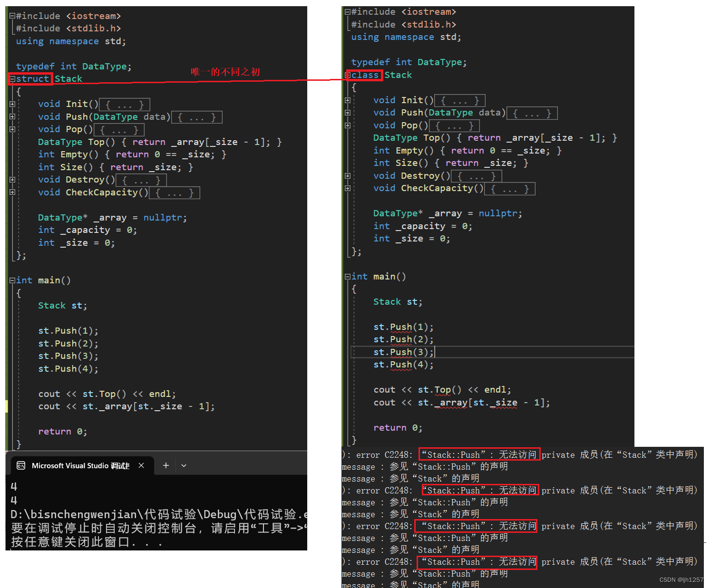
Task: Expand collapsed Init() body in struct Stack
Action: click(12, 104)
